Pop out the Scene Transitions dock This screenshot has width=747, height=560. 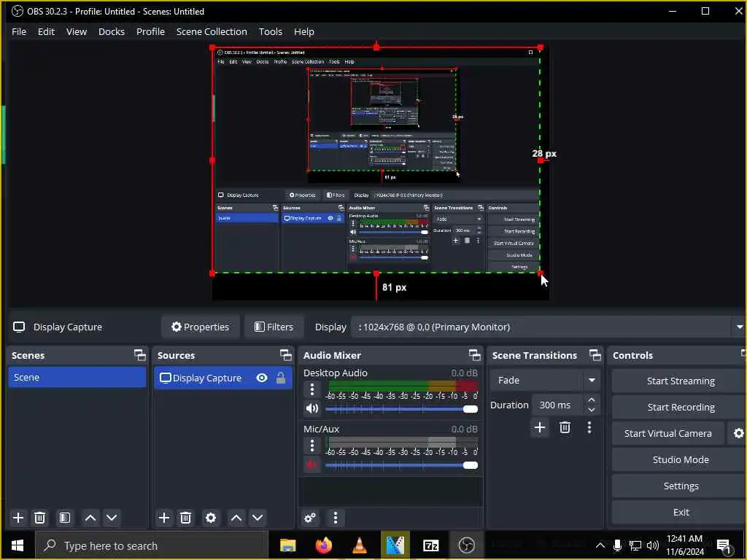pos(595,355)
